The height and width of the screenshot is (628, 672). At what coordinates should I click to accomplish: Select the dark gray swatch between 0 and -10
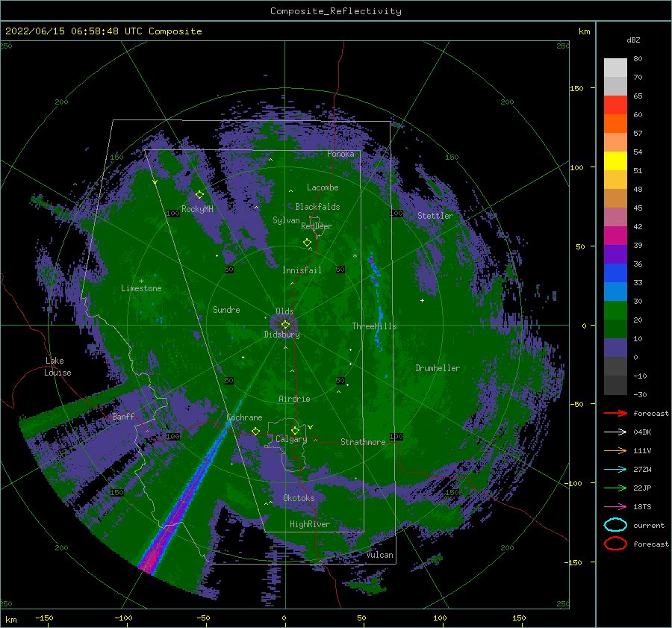[615, 367]
